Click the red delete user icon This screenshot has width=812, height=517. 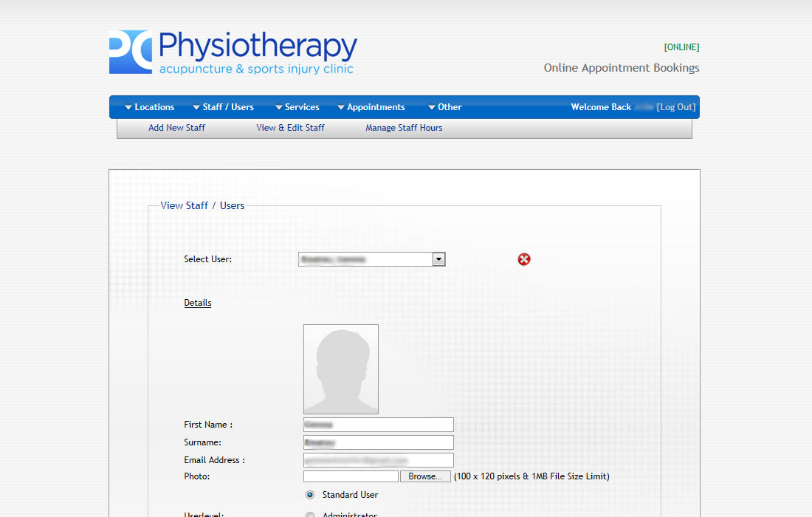[x=524, y=259]
